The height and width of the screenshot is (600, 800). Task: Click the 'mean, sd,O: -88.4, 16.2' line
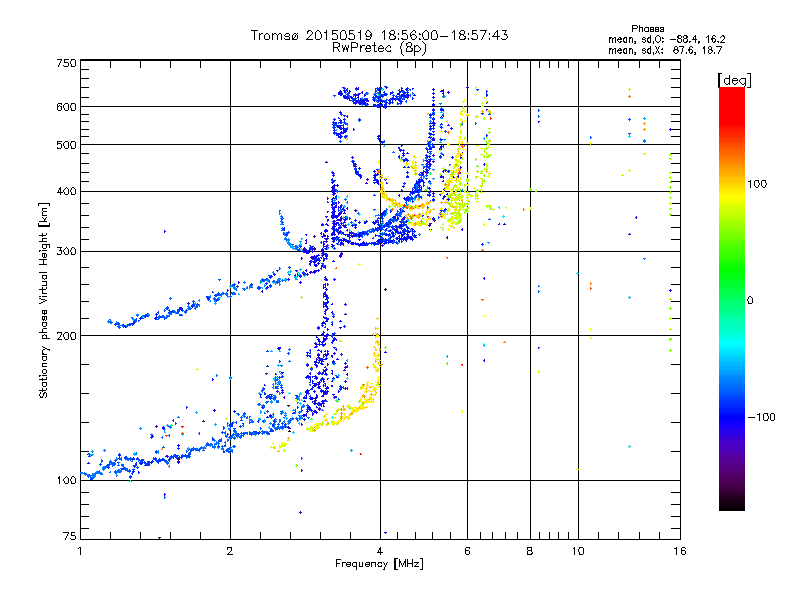tap(666, 39)
